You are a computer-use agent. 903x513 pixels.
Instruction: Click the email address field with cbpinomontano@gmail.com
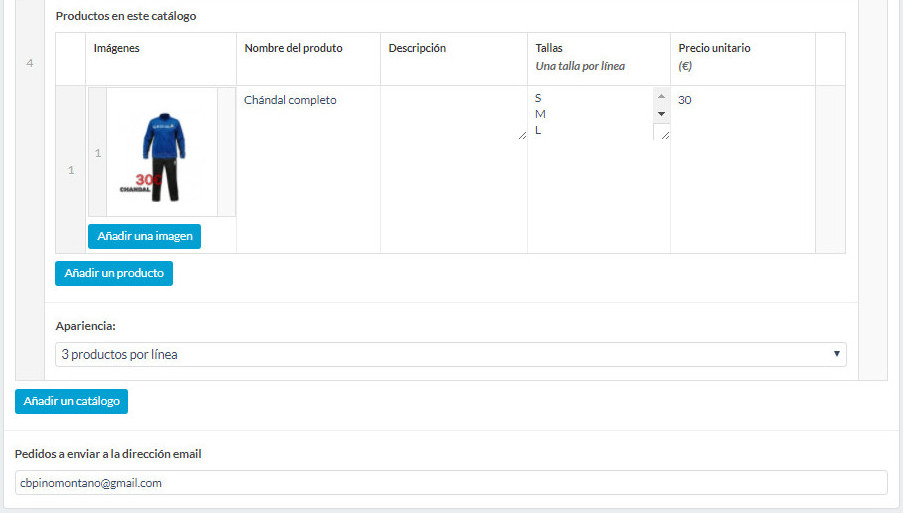click(451, 482)
